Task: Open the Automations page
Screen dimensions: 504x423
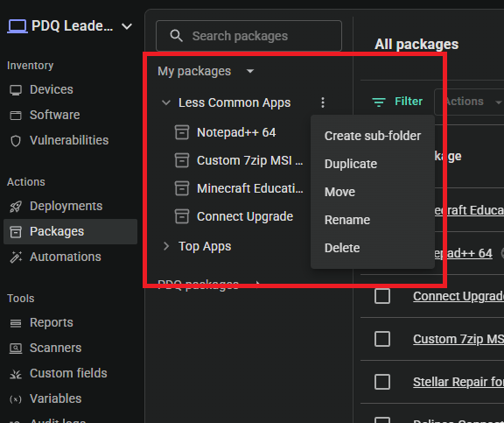Action: point(66,257)
